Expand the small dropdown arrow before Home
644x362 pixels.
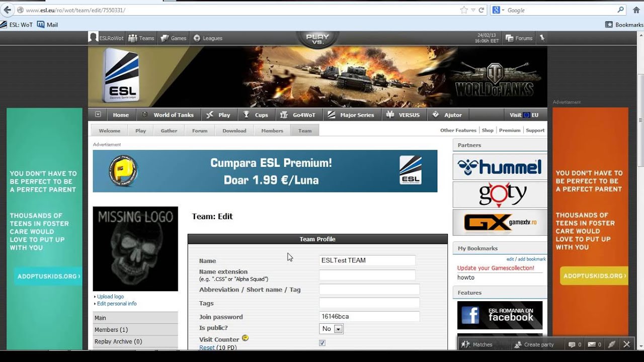point(98,114)
